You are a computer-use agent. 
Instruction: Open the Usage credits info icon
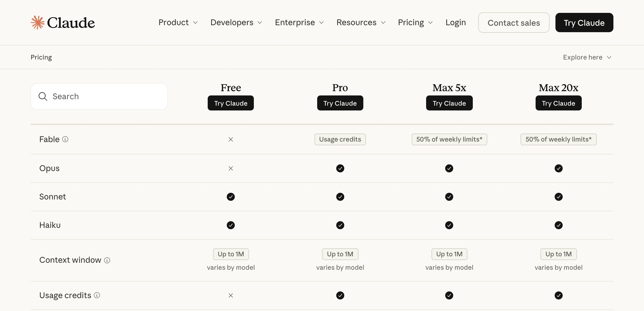[97, 295]
